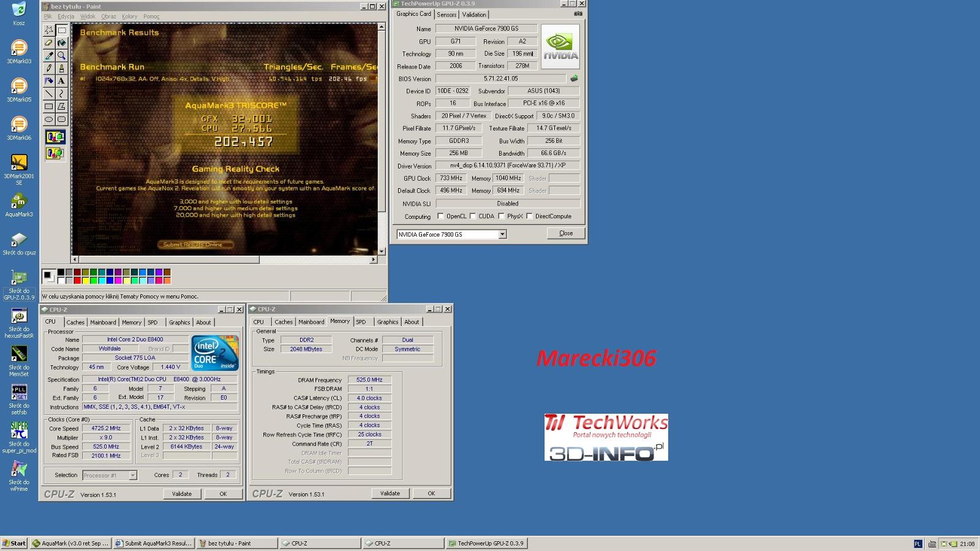Open the NVIDIA GeForce 7900 GS dropdown
Viewport: 980px width, 551px height.
502,234
